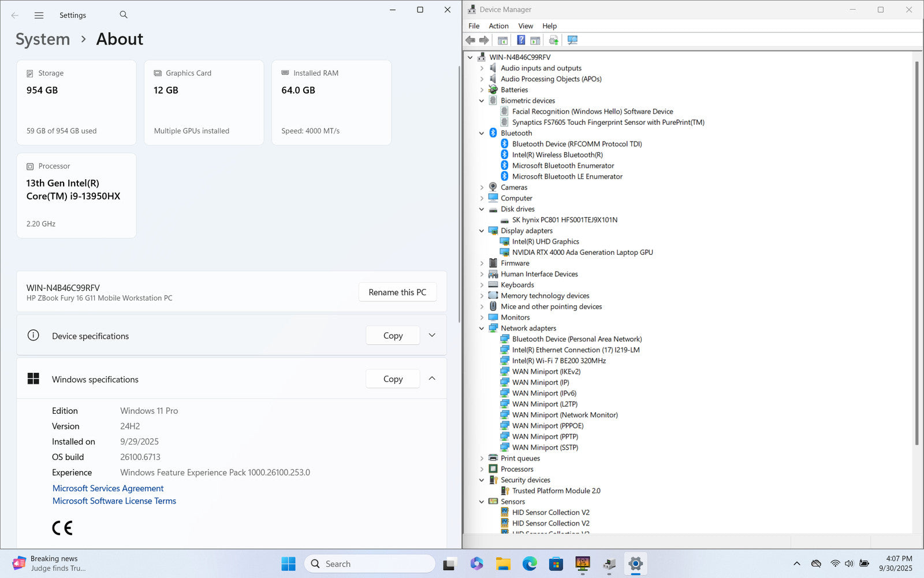Screen dimensions: 924x578
Task: Open the Action menu in Device Manager
Action: pos(498,26)
